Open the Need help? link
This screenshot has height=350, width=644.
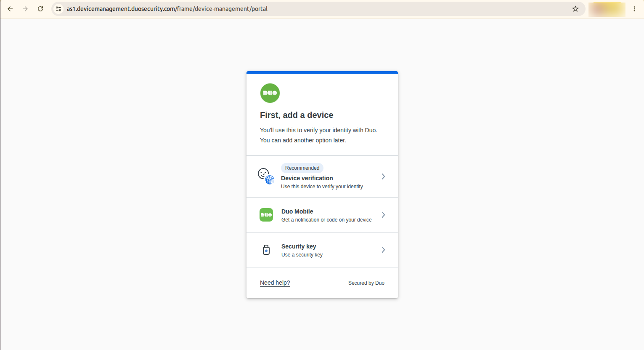click(275, 283)
